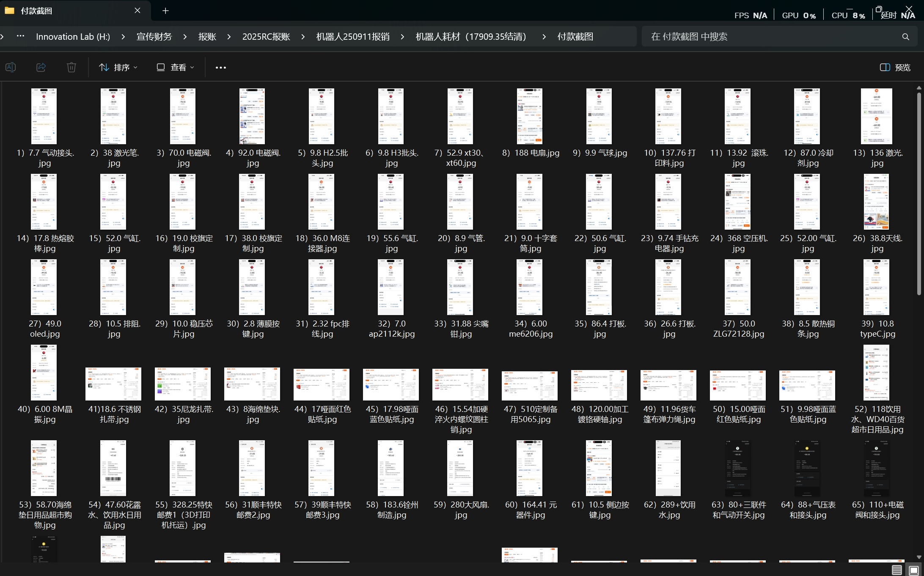The height and width of the screenshot is (576, 924).
Task: Switch to large thumbnails view icon
Action: coord(914,570)
